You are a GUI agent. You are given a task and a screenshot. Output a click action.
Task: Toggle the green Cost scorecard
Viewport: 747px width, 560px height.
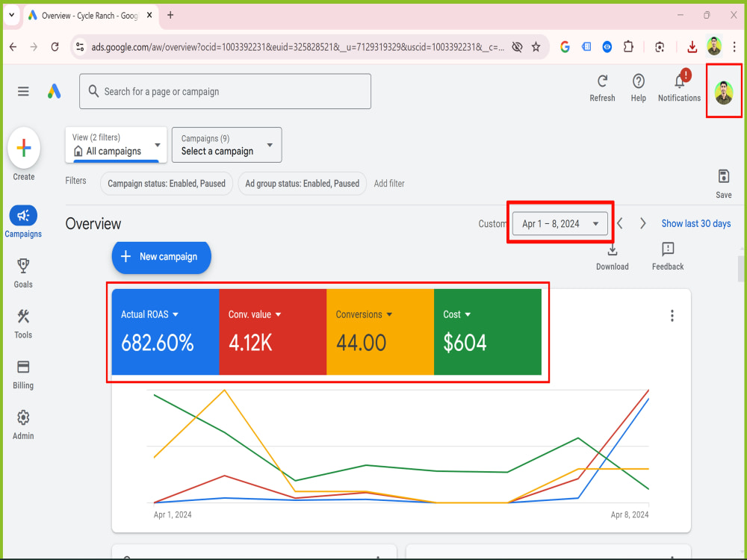coord(488,332)
